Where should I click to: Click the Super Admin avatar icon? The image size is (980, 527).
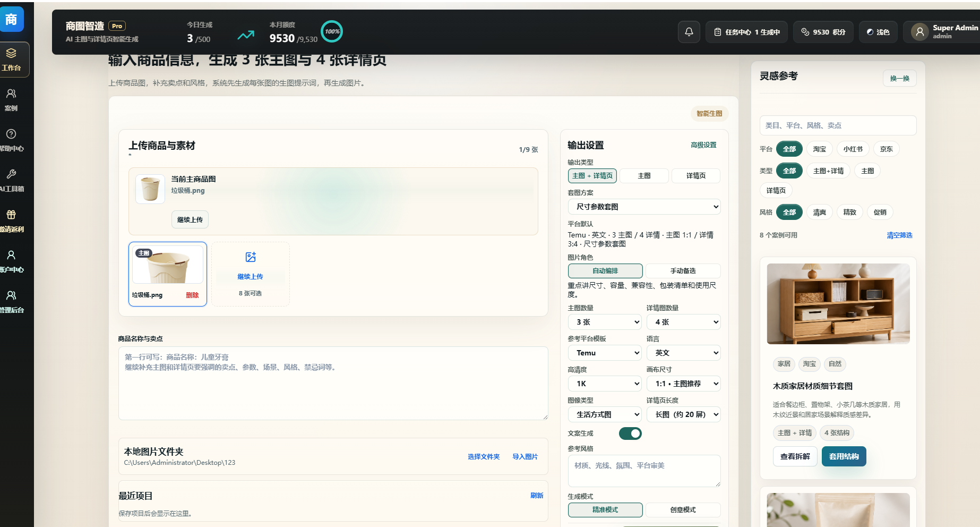pyautogui.click(x=920, y=32)
